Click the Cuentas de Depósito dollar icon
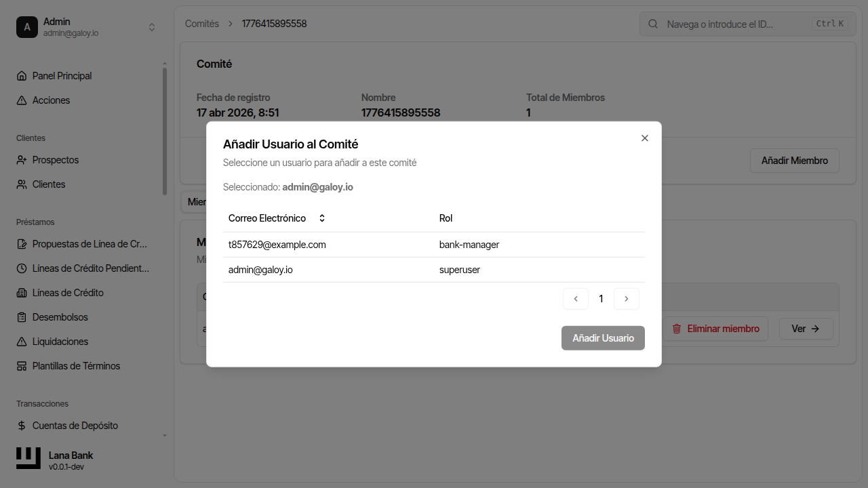This screenshot has width=868, height=488. coord(22,426)
